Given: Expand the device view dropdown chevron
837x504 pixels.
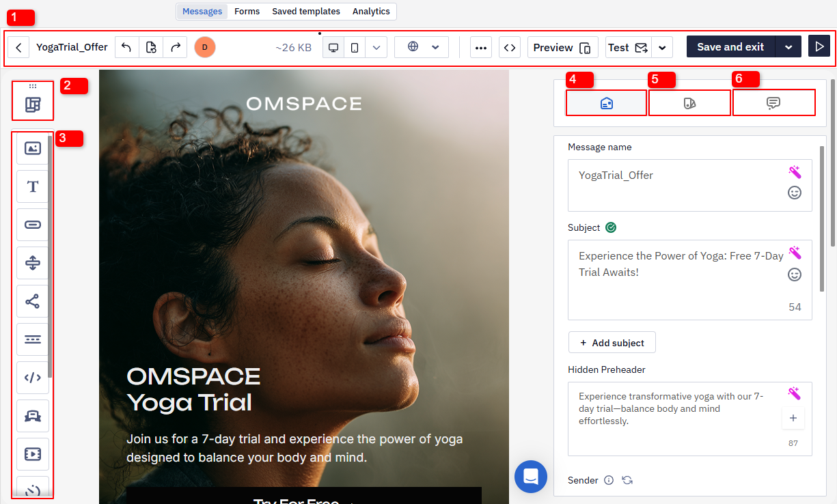Looking at the screenshot, I should (376, 47).
